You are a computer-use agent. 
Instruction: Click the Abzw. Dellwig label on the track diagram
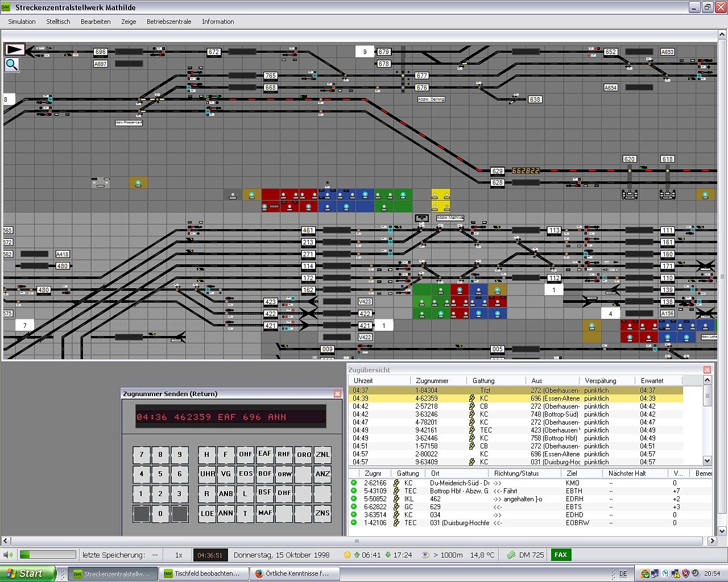coord(431,99)
